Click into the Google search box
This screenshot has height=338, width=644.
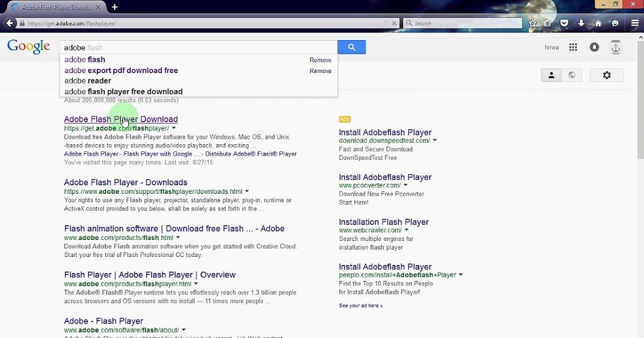pyautogui.click(x=199, y=47)
